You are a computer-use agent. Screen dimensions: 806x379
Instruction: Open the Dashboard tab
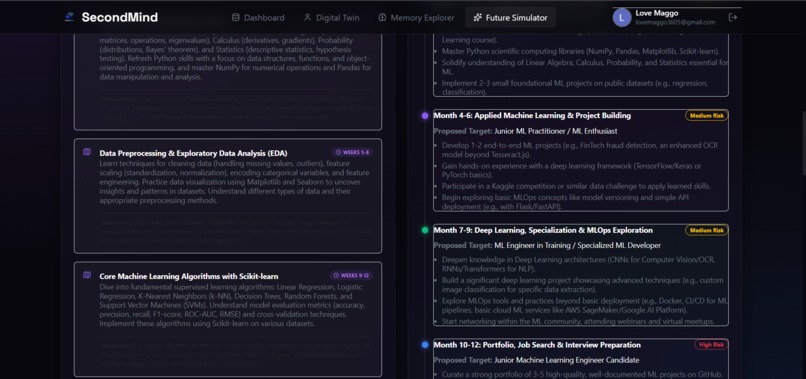tap(258, 17)
